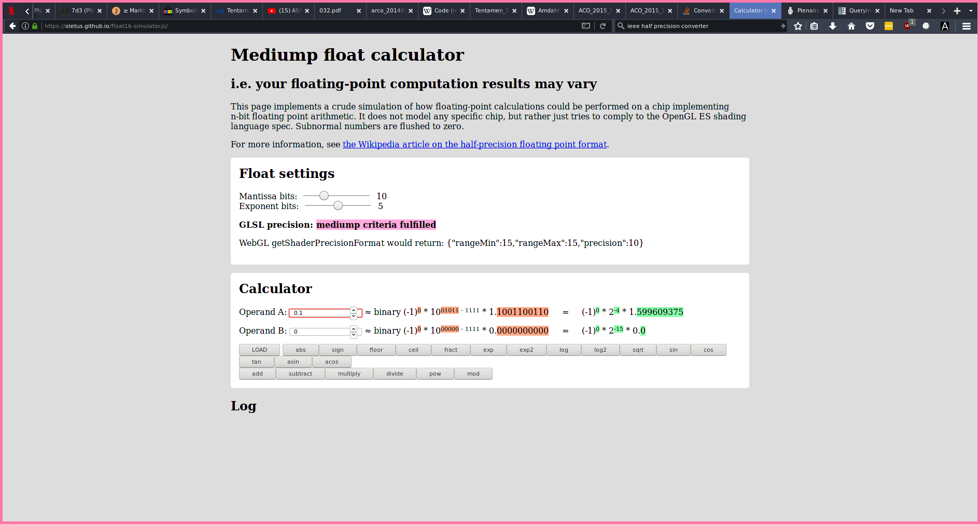This screenshot has width=980, height=524.
Task: Go to the browser home page icon
Action: (851, 26)
